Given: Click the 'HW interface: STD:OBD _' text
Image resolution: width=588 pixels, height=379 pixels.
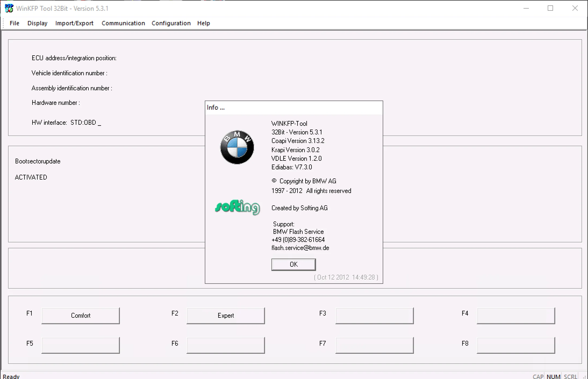Looking at the screenshot, I should tap(66, 123).
